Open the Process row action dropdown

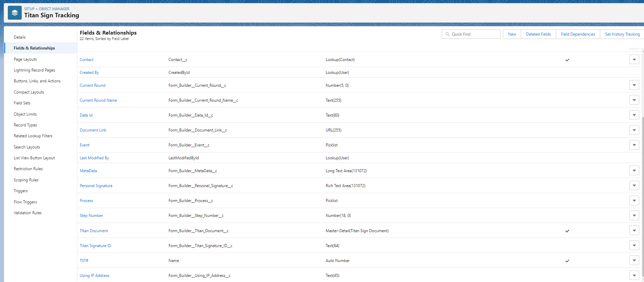[634, 200]
